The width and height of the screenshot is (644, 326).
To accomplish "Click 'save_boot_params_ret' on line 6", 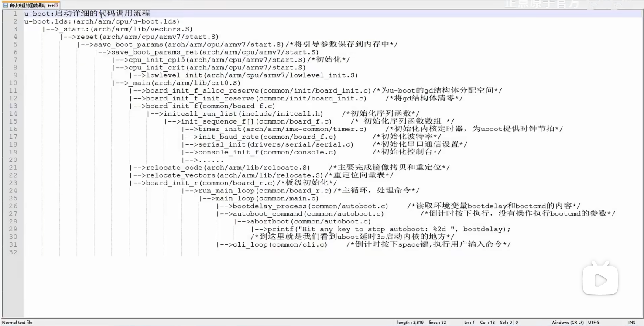I will click(x=154, y=52).
